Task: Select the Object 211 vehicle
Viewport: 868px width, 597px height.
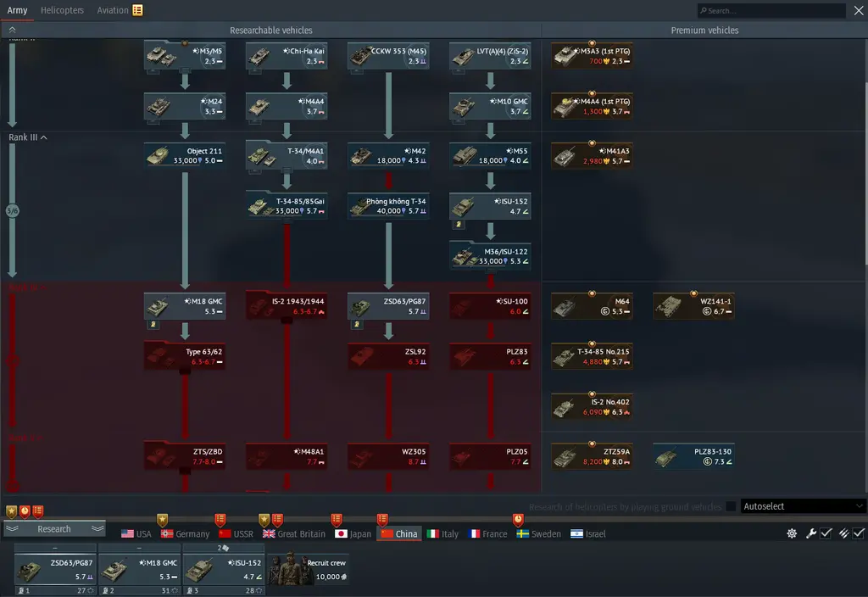Action: click(184, 156)
